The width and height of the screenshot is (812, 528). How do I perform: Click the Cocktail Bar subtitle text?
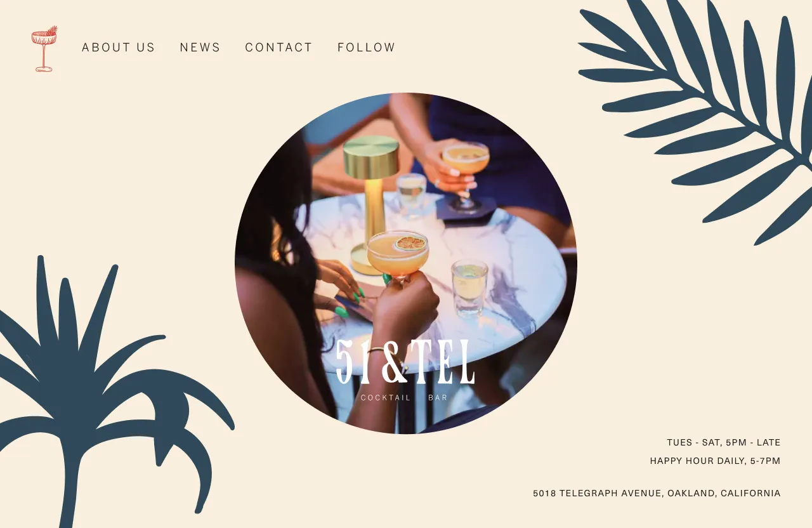[x=404, y=398]
